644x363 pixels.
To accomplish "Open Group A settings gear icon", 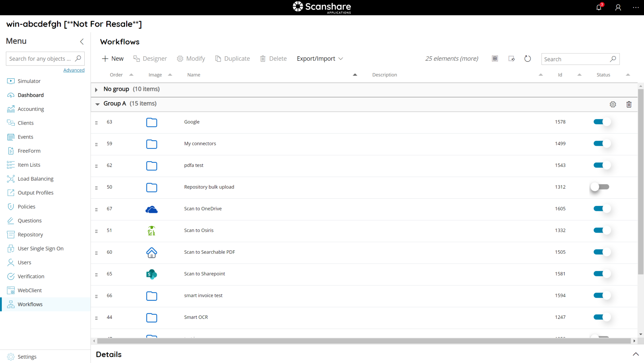I will coord(613,104).
